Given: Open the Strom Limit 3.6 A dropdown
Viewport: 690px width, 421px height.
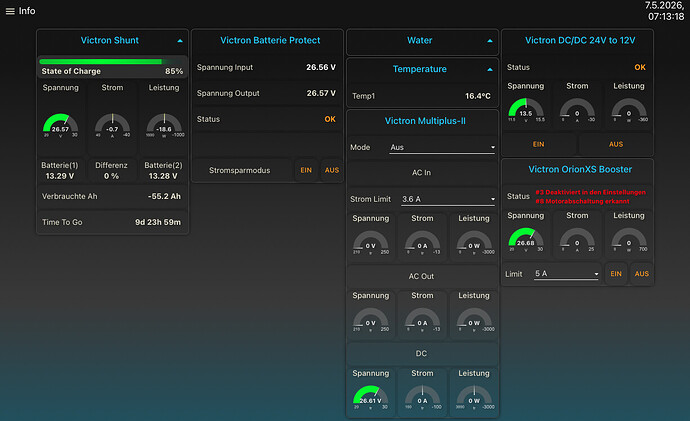Looking at the screenshot, I should click(x=448, y=199).
